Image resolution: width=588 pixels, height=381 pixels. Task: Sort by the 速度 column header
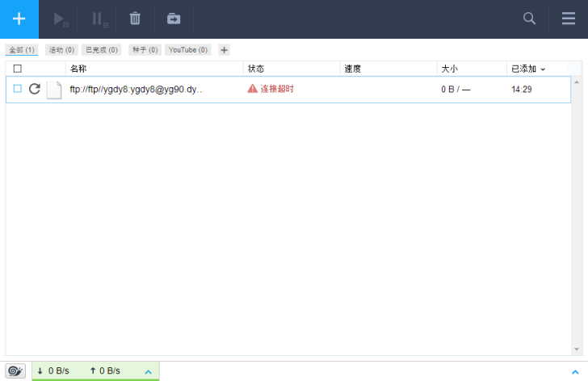click(x=388, y=69)
